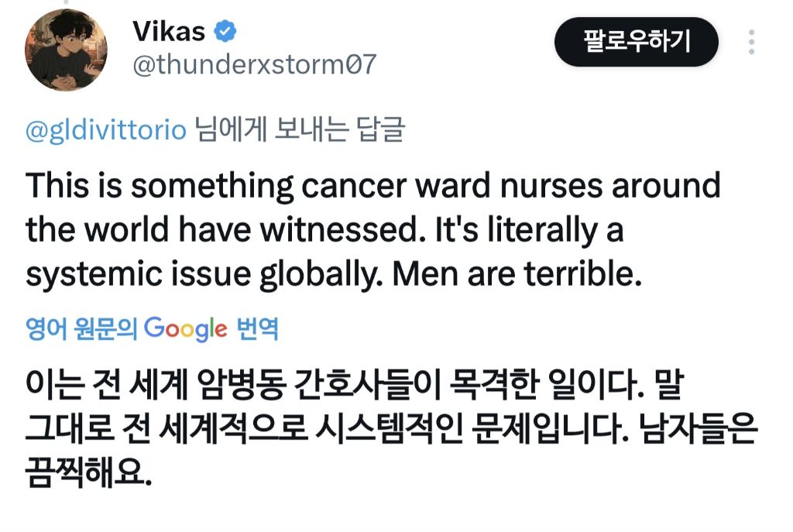Open the @gldivittorio mention link
The height and width of the screenshot is (532, 793).
tap(106, 131)
